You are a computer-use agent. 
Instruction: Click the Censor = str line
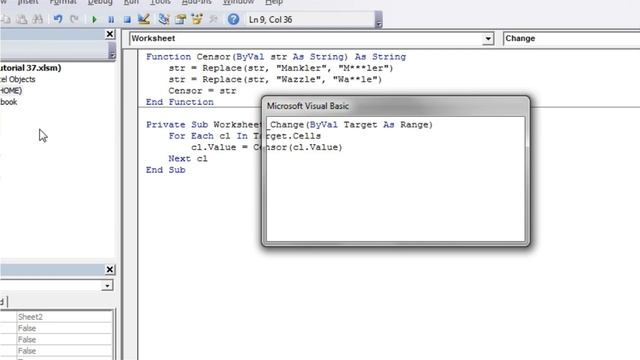coord(202,91)
